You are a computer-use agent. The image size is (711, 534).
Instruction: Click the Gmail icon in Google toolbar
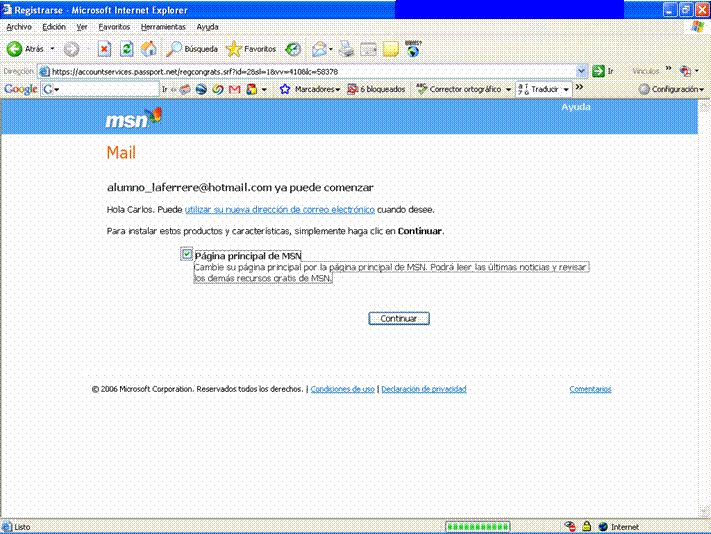(234, 89)
